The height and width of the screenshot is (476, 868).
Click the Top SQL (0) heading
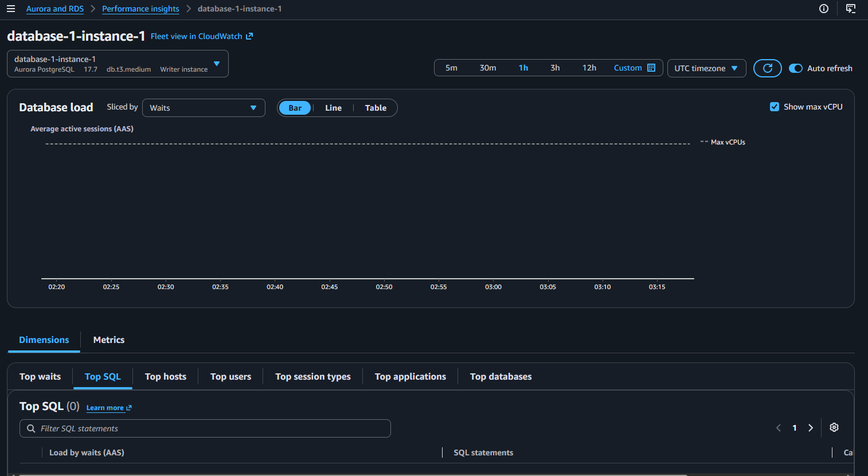[x=49, y=406]
